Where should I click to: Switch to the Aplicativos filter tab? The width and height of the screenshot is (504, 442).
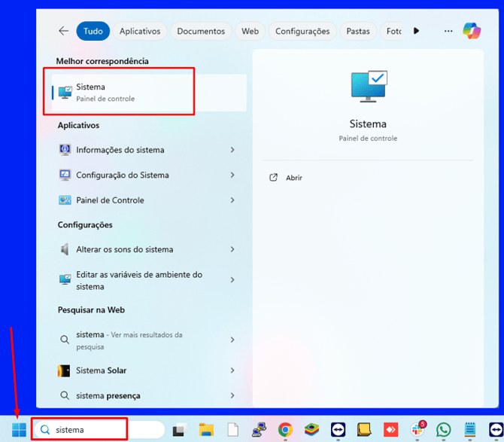140,31
